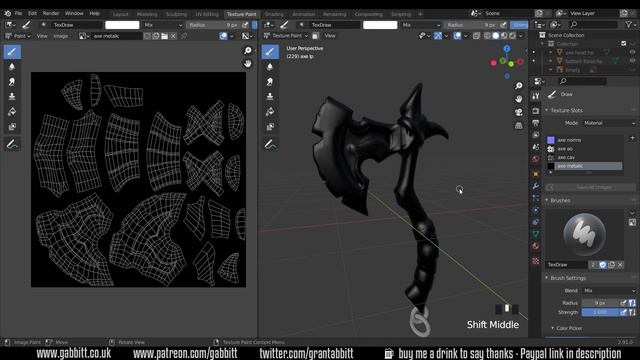Screen dimensions: 640x360
Task: Open Blend mode Mix dropdown in image editor header
Action: click(163, 25)
